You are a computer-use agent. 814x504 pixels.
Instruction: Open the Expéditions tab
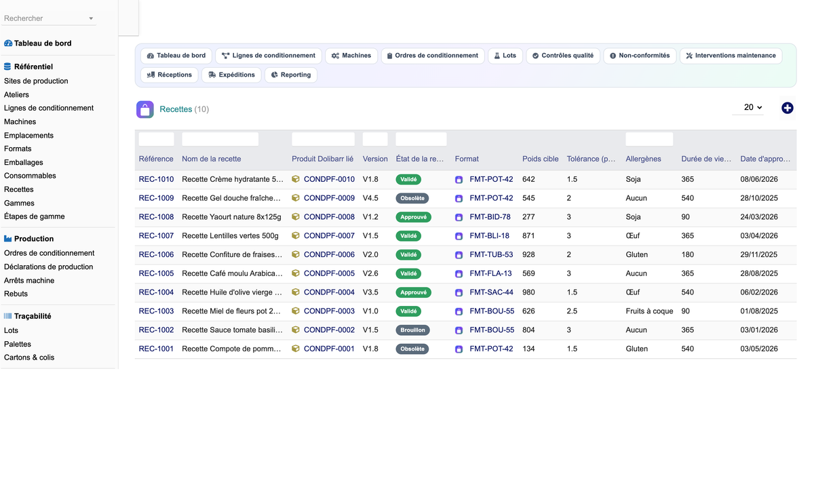pyautogui.click(x=231, y=75)
